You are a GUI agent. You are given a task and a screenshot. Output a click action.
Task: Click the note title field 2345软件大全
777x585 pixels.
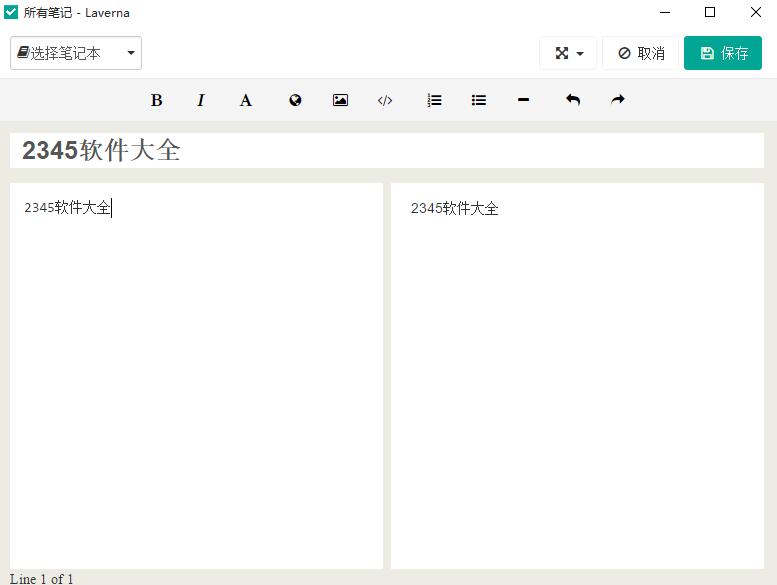coord(387,150)
